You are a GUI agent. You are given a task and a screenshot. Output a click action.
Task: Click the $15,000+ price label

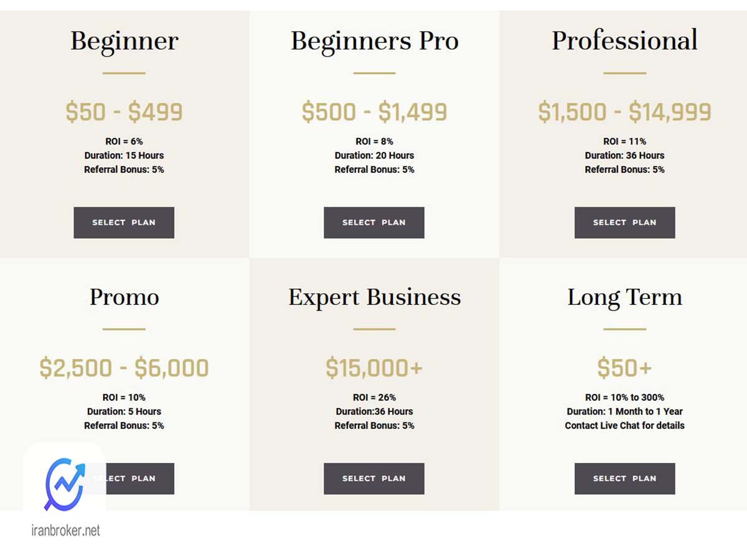[374, 368]
